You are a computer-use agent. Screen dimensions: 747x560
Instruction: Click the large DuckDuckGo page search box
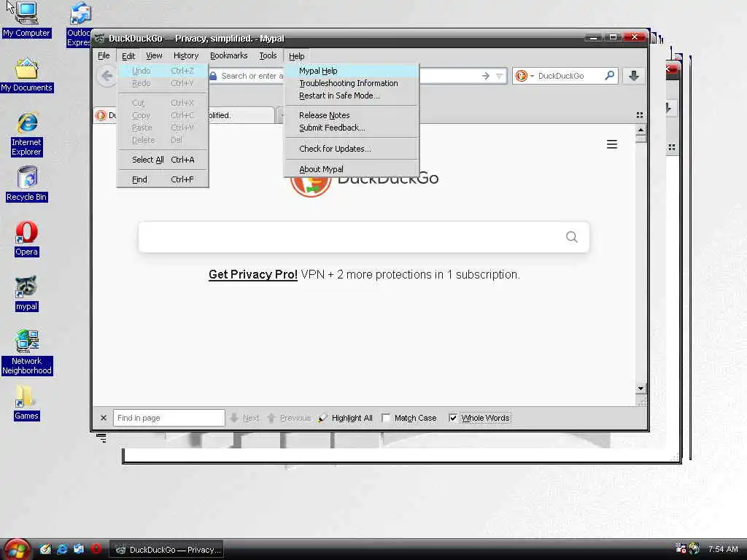(364, 237)
